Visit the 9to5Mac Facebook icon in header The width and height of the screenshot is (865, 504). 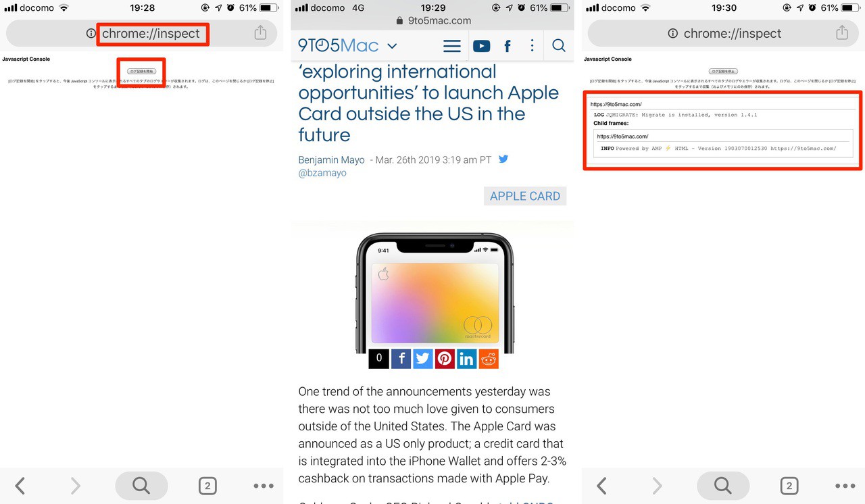click(x=508, y=46)
